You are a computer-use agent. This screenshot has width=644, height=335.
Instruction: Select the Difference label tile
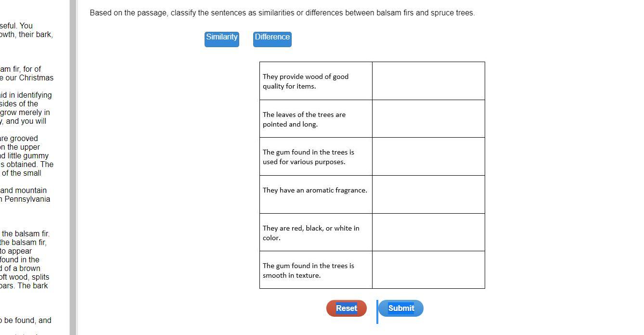[x=272, y=38]
